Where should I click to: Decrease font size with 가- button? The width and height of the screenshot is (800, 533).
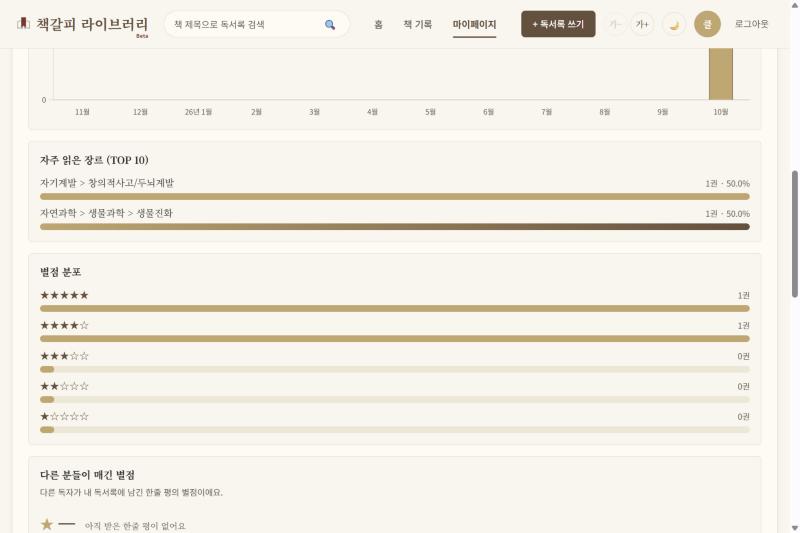tap(615, 24)
